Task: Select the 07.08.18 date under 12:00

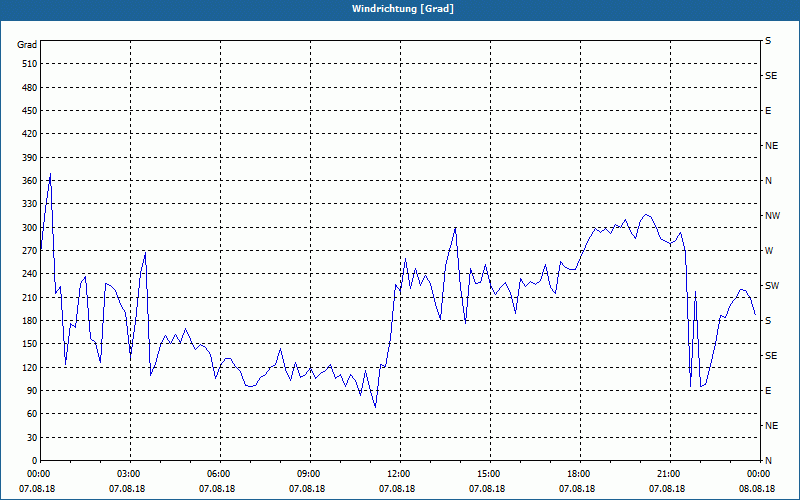Action: (397, 489)
